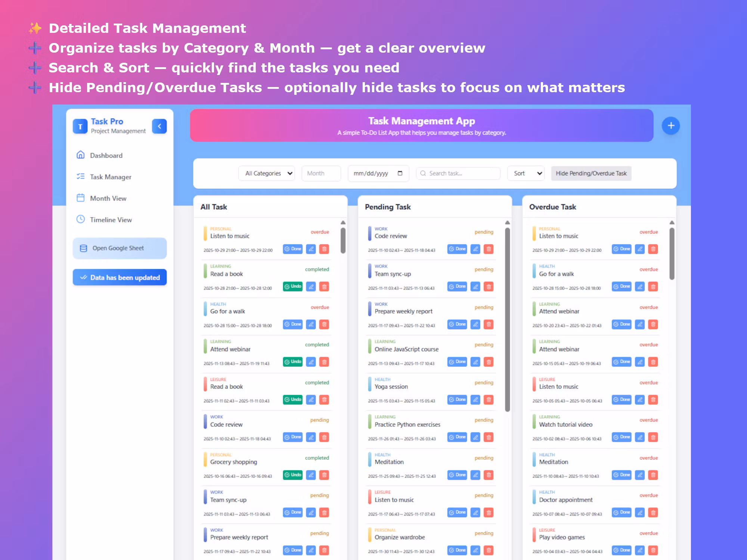The width and height of the screenshot is (747, 560).
Task: Delete the 'Doctor appointment' task
Action: tap(653, 513)
